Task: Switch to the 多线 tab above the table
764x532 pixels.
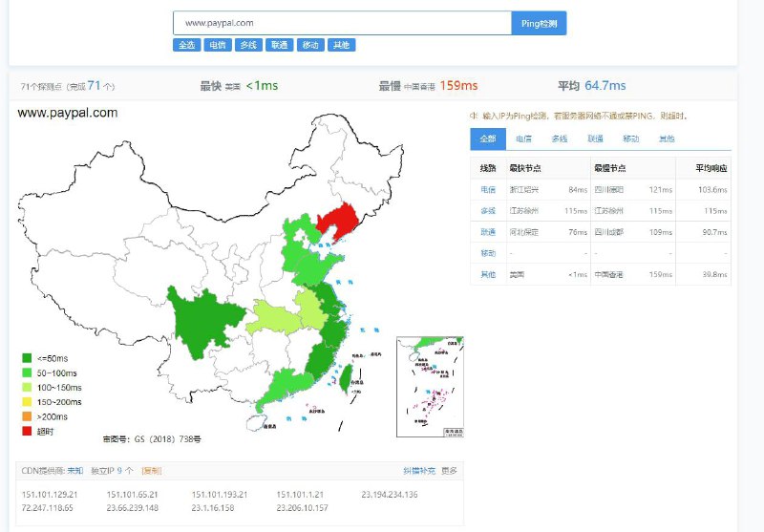Action: (560, 138)
